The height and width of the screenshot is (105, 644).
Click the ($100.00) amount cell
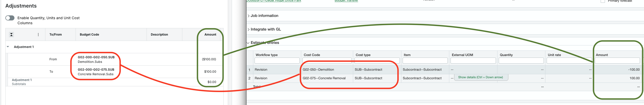(x=209, y=59)
